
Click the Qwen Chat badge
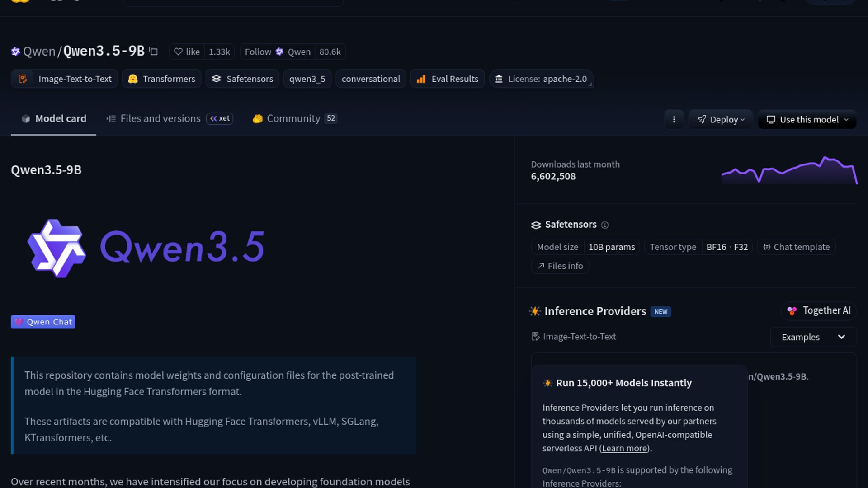click(43, 322)
